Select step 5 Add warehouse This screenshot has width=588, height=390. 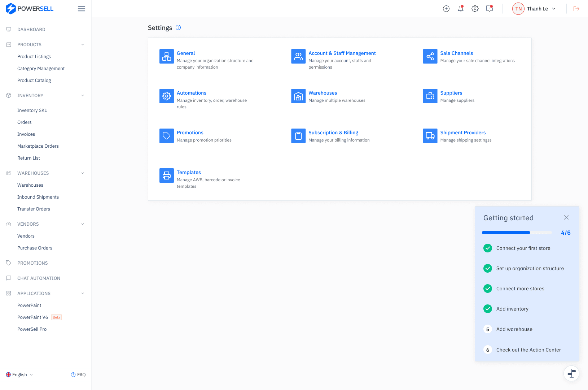[x=508, y=329]
